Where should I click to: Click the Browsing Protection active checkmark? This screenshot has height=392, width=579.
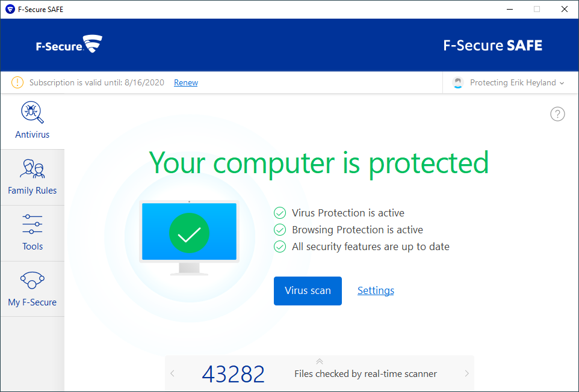point(280,230)
